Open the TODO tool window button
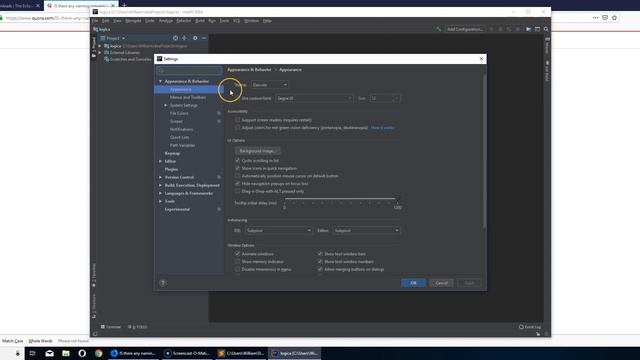Image resolution: width=640 pixels, height=360 pixels. tap(138, 327)
